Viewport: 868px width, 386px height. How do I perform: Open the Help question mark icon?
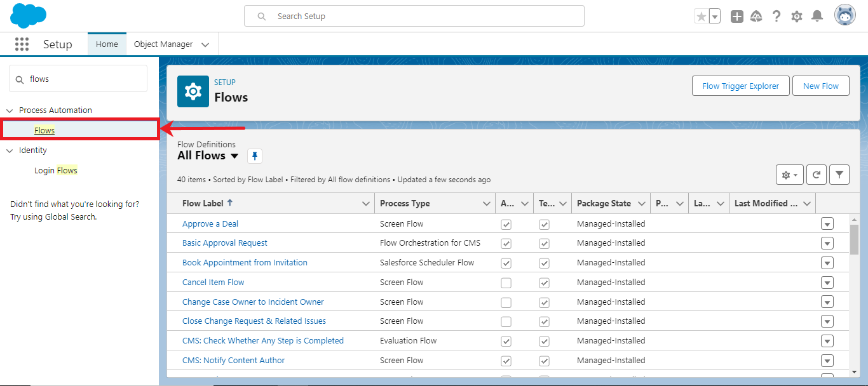(x=776, y=17)
